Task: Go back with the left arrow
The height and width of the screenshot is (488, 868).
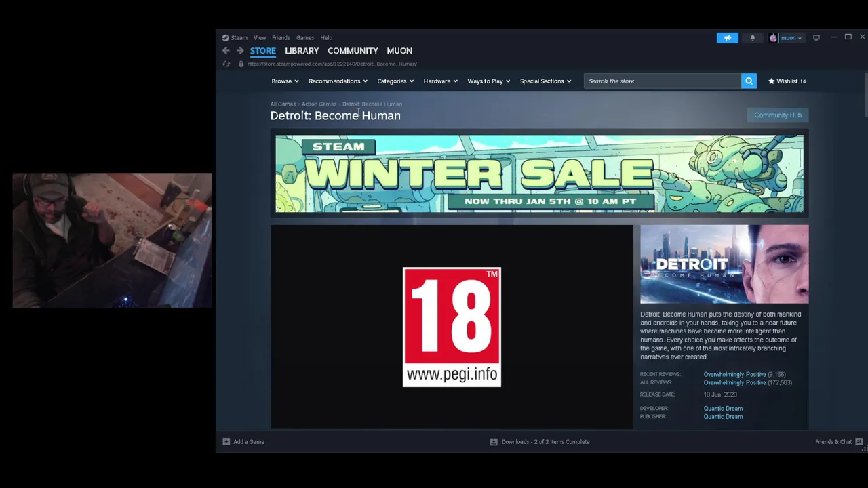Action: tap(226, 51)
